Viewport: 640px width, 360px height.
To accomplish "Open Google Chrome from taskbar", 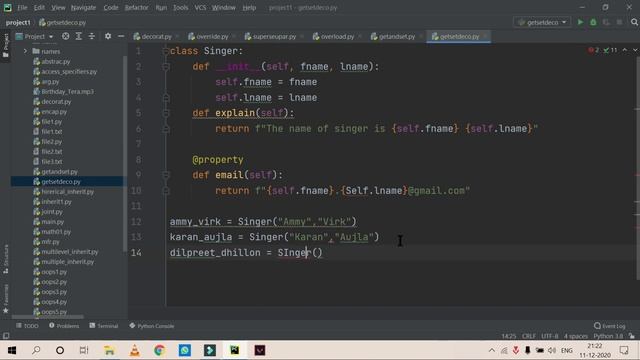I will (x=160, y=350).
